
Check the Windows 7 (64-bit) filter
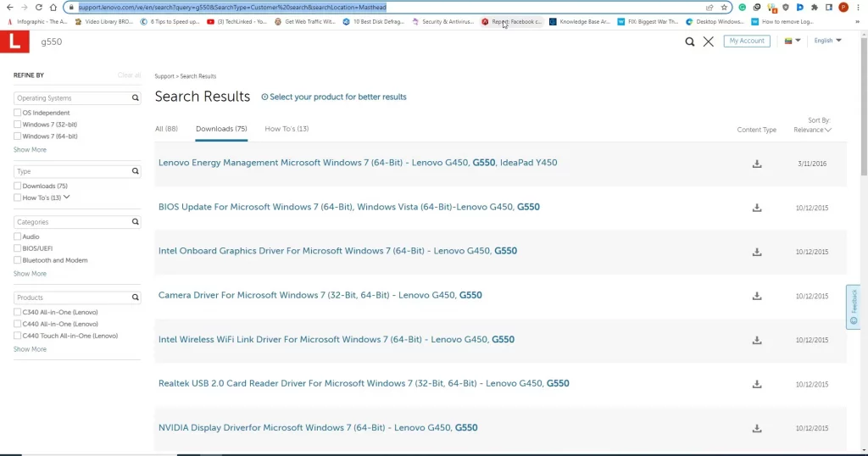pyautogui.click(x=17, y=136)
